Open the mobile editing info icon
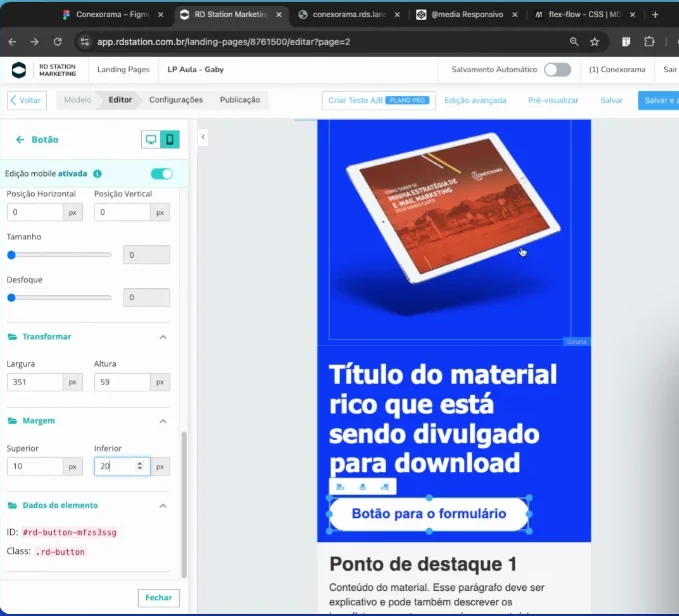Viewport: 679px width, 616px height. click(97, 174)
